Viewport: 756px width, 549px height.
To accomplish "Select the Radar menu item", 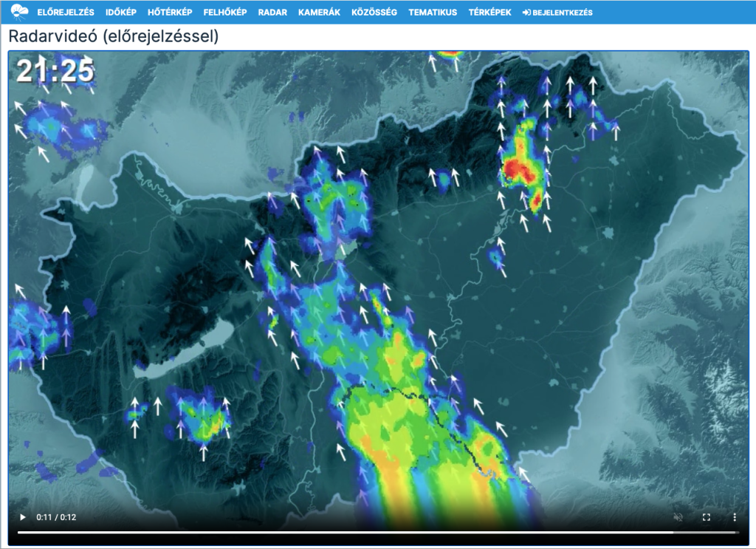I will pos(272,13).
